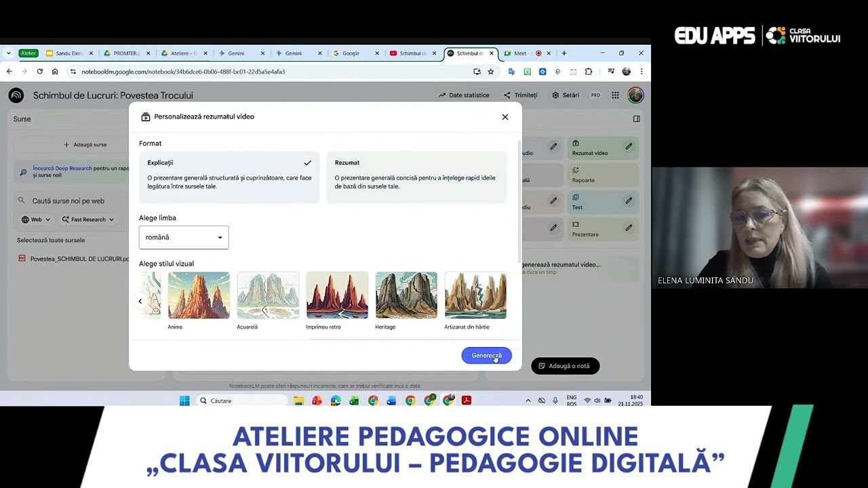Viewport: 868px width, 488px height.
Task: Click the taskbar Căutare search box
Action: click(x=242, y=401)
